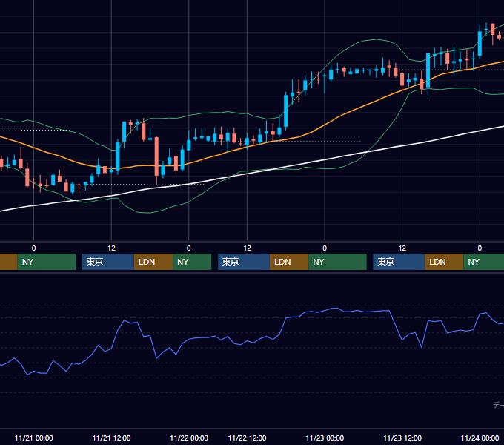Viewport: 504px width, 445px height.
Task: Click the 11/22 00:00 date label
Action: (x=189, y=438)
